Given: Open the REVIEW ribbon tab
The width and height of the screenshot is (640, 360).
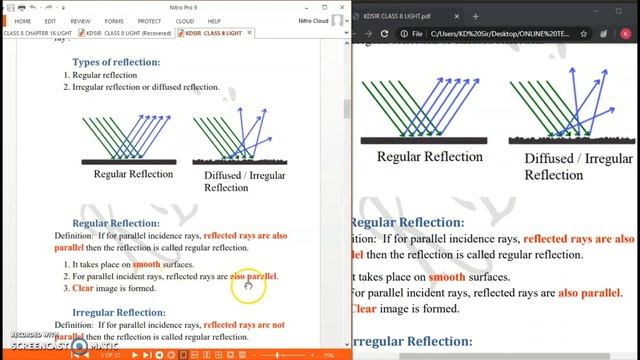Looking at the screenshot, I should [80, 21].
